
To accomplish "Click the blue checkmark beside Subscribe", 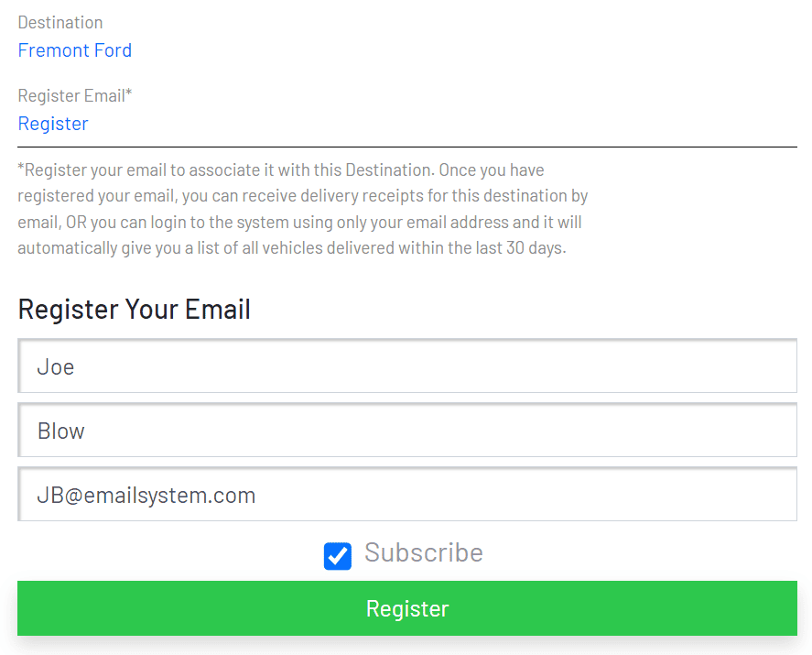I will [x=338, y=555].
